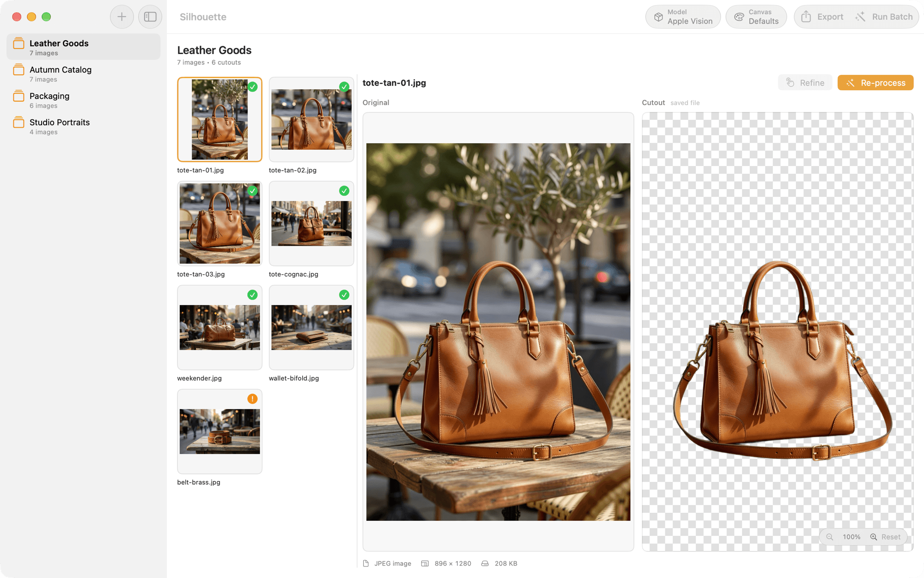The height and width of the screenshot is (578, 924).
Task: Toggle the sidebar visibility button
Action: (x=150, y=17)
